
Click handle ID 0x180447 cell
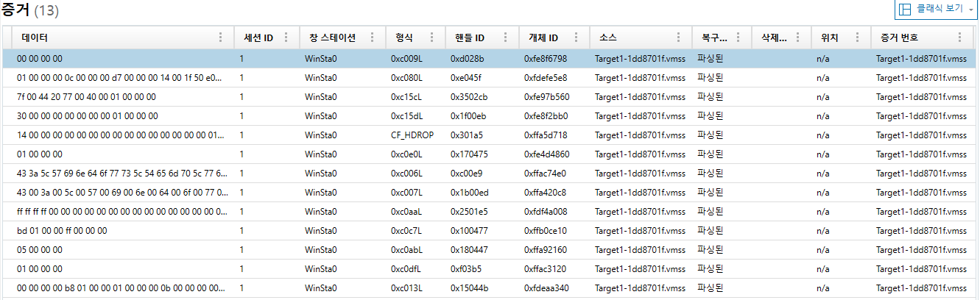[469, 249]
